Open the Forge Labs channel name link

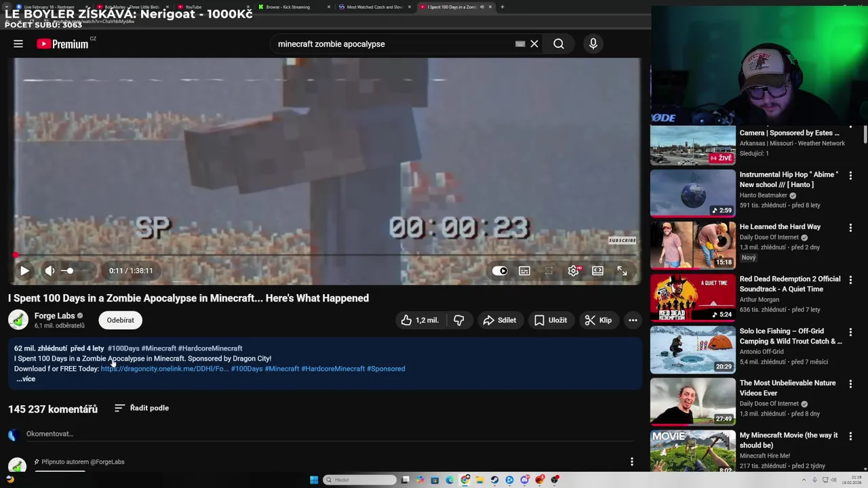(x=54, y=316)
